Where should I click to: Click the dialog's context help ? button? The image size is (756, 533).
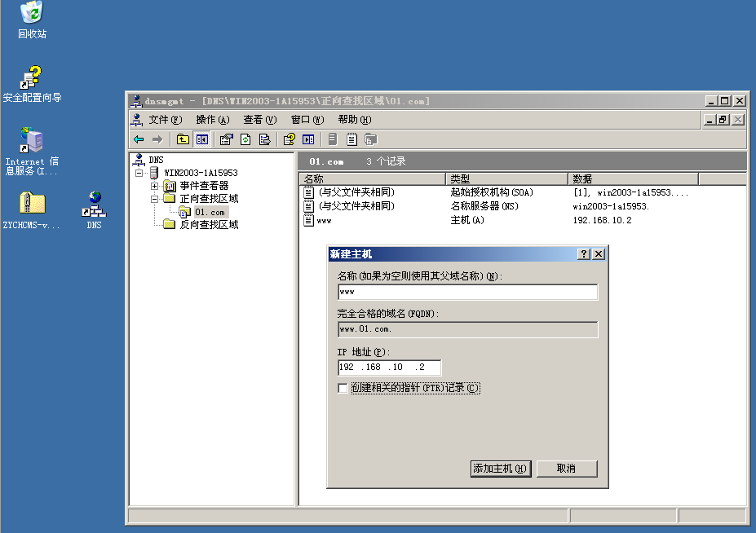pos(584,254)
